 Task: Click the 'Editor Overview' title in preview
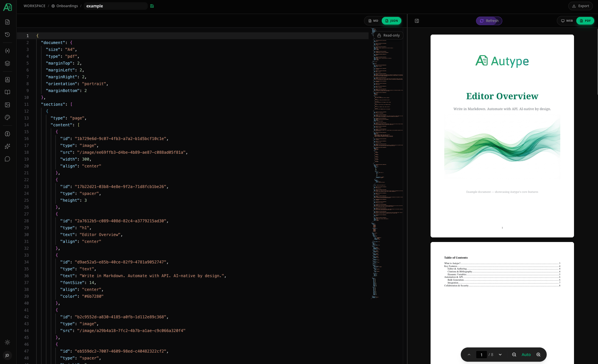click(x=502, y=96)
